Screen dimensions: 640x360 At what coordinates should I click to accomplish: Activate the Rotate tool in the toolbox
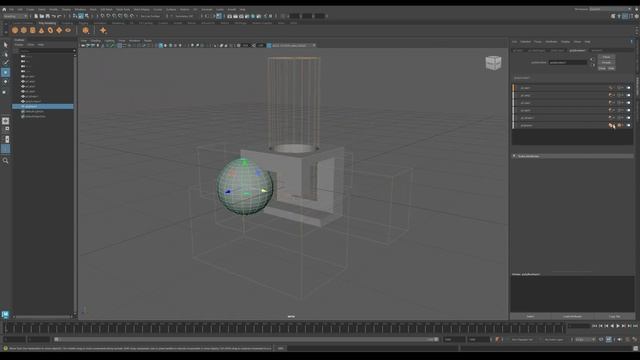[x=5, y=82]
